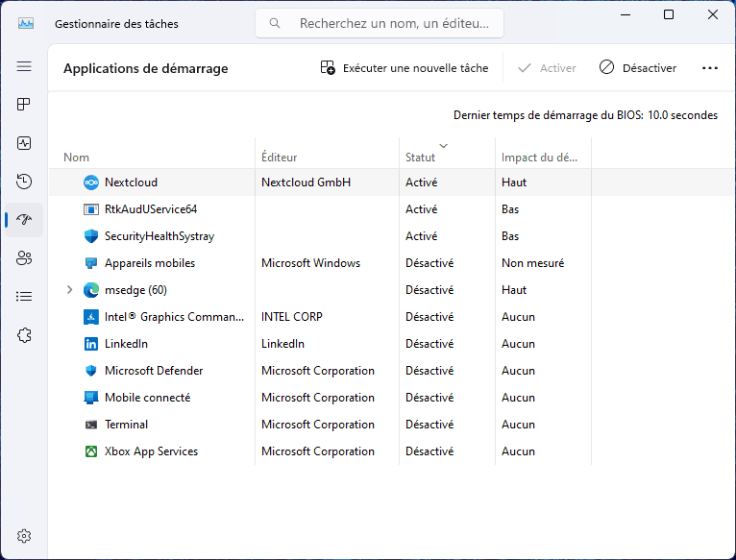Click the RtkAudUService64 icon
736x560 pixels.
point(91,209)
